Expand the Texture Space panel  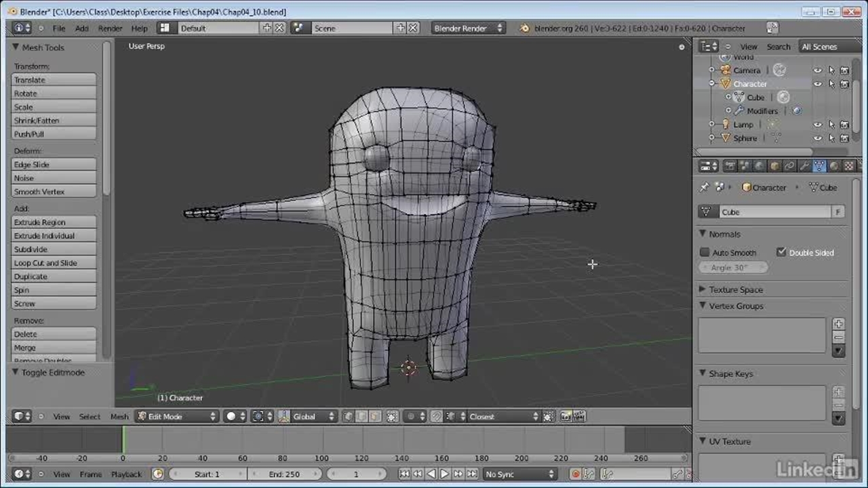pyautogui.click(x=735, y=290)
